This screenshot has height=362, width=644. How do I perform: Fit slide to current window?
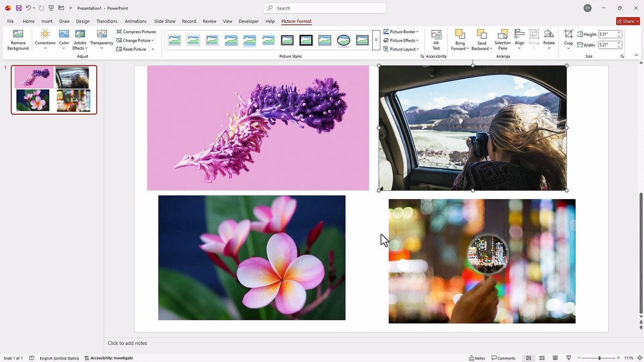[x=639, y=358]
